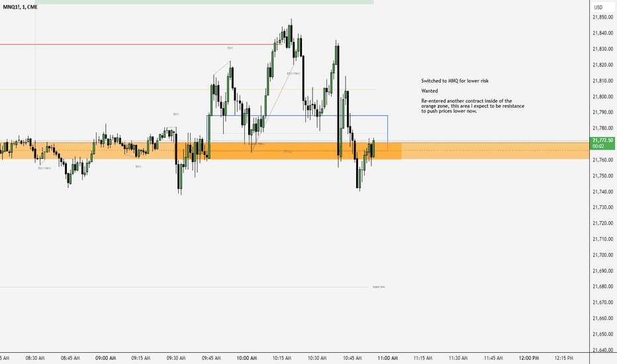Click the 21,790.00 price axis label

(603, 113)
